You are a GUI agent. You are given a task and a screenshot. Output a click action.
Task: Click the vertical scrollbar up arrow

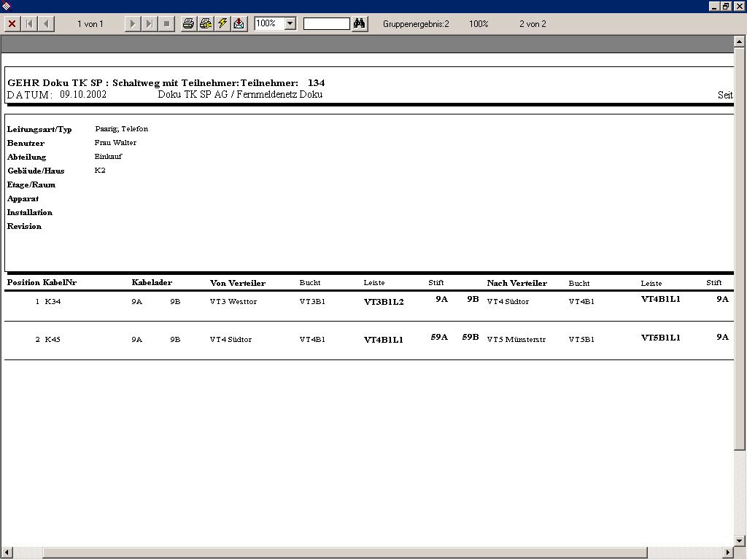[740, 42]
